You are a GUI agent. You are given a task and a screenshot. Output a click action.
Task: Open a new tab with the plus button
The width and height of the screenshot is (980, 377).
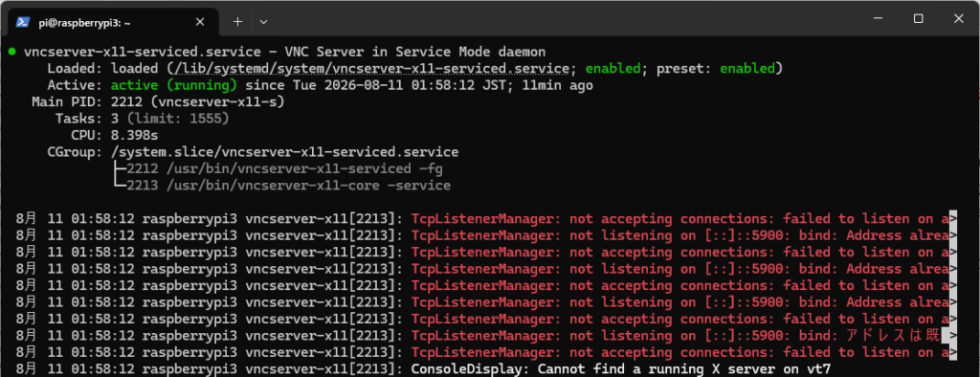(237, 22)
